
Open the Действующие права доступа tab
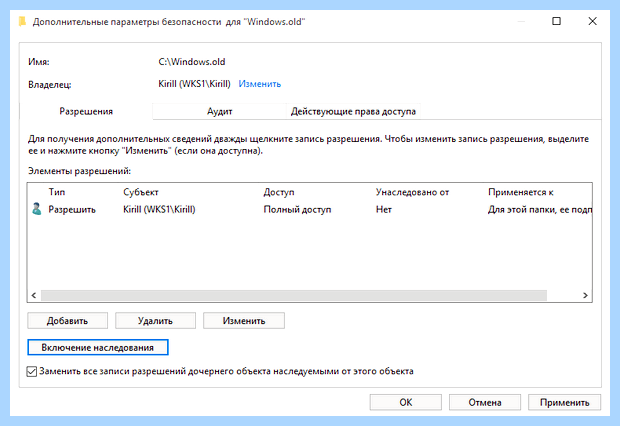click(x=353, y=112)
